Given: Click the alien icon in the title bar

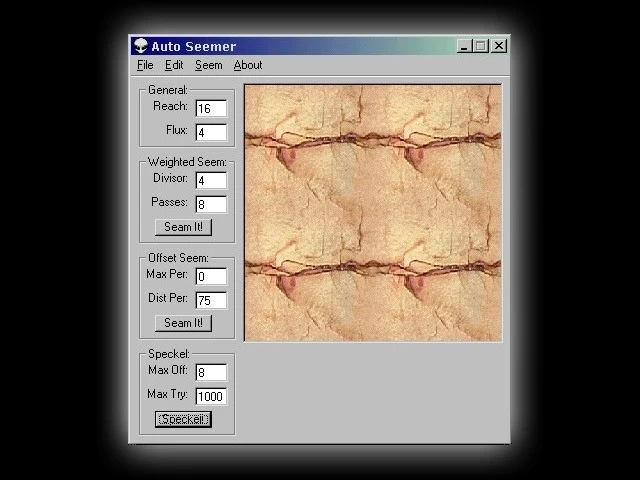Looking at the screenshot, I should 140,46.
